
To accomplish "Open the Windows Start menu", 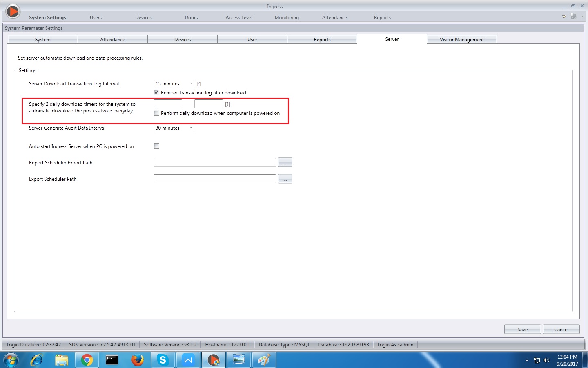I will pyautogui.click(x=11, y=360).
